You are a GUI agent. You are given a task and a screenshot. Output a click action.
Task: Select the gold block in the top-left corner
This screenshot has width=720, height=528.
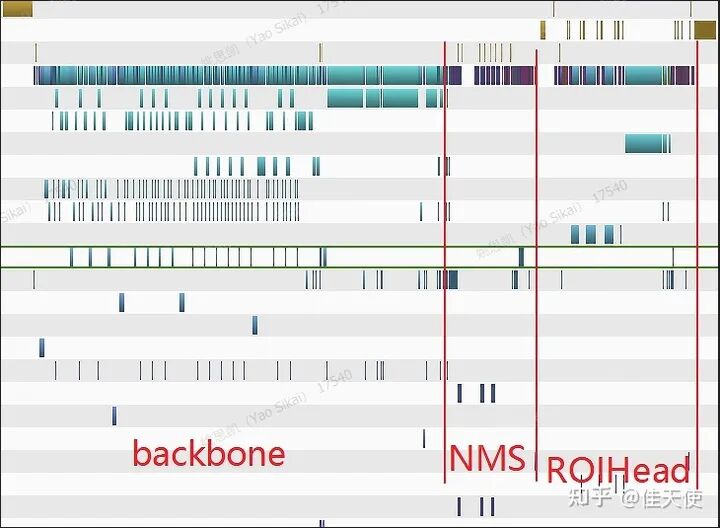17,9
